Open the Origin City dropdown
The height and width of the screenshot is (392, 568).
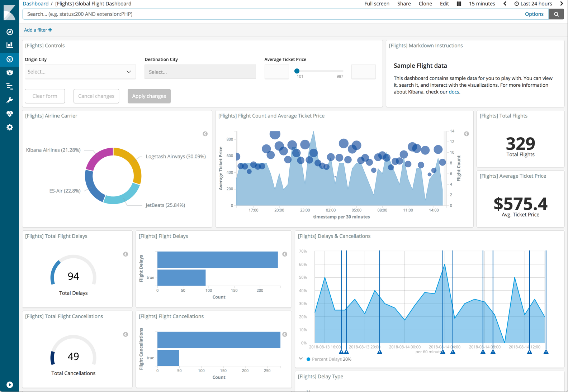[x=80, y=72]
